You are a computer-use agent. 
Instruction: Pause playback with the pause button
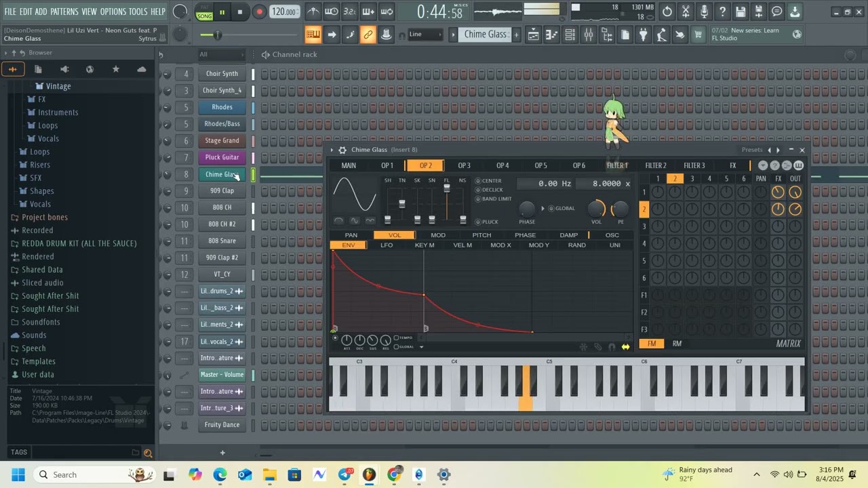point(222,12)
